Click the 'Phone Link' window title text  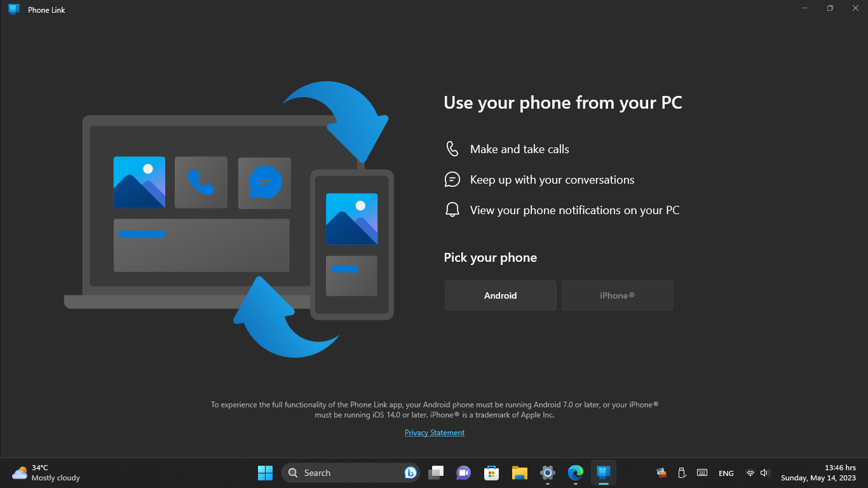tap(46, 10)
